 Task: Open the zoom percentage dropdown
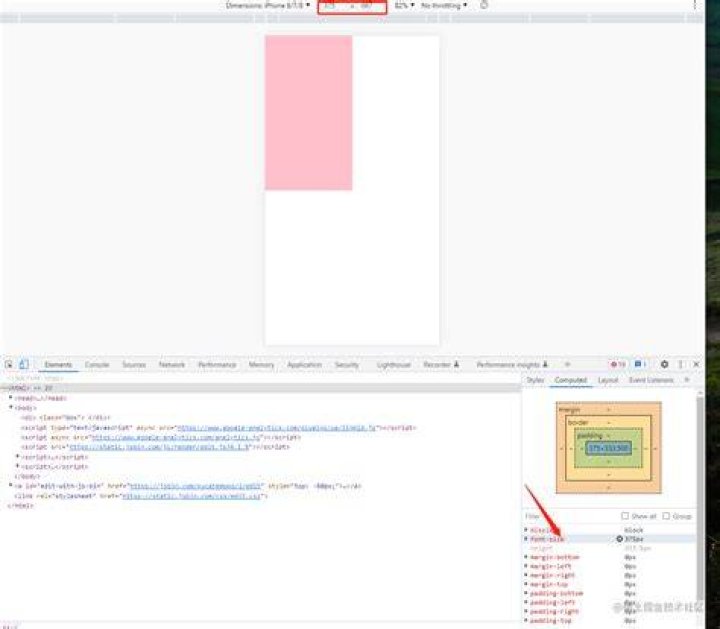point(404,6)
